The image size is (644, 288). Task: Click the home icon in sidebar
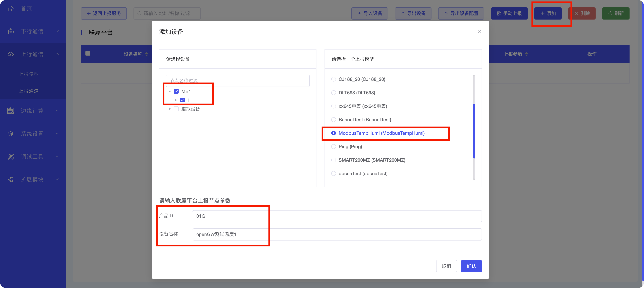(x=10, y=9)
